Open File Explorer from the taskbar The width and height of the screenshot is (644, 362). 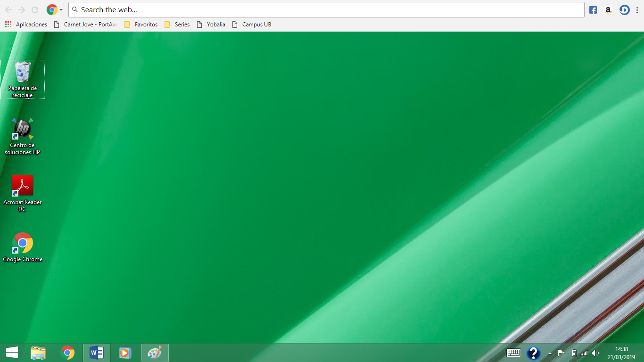(38, 353)
